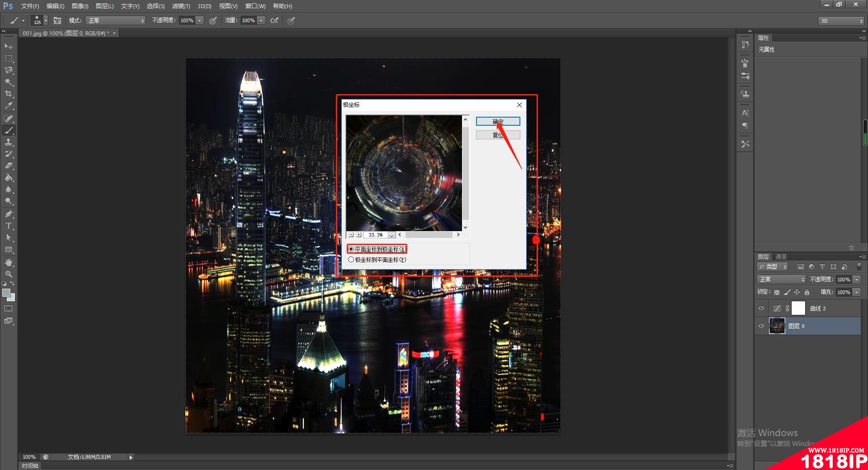Toggle lock position
868x470 pixels.
tap(797, 292)
